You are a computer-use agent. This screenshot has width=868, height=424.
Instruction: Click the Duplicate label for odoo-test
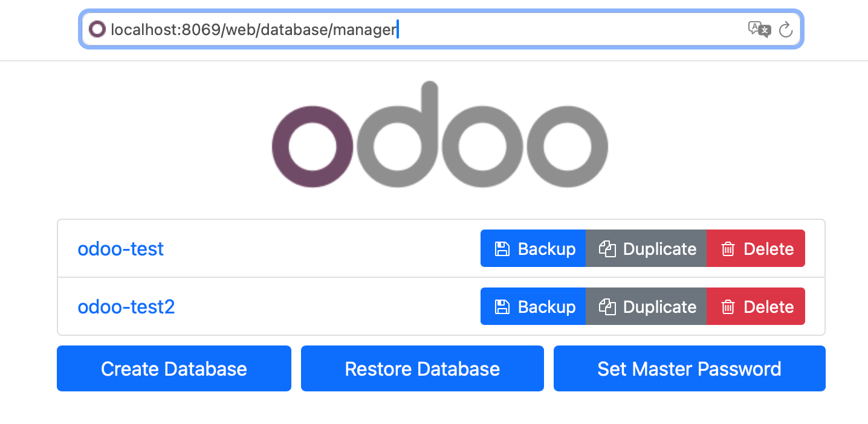[659, 249]
